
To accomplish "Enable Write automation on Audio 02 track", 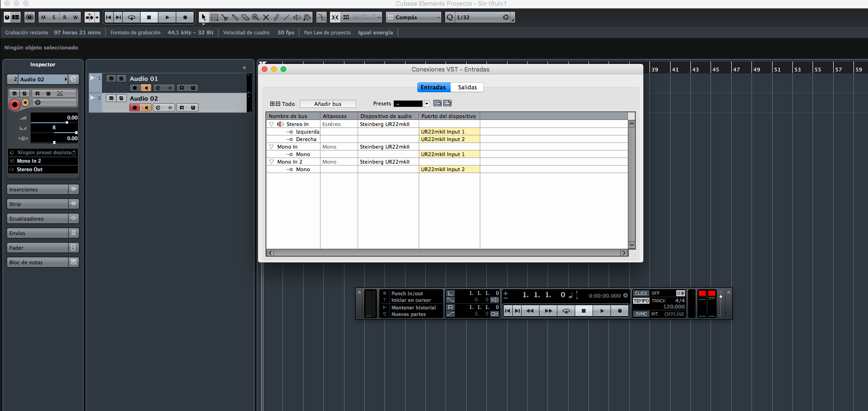I will coord(193,108).
